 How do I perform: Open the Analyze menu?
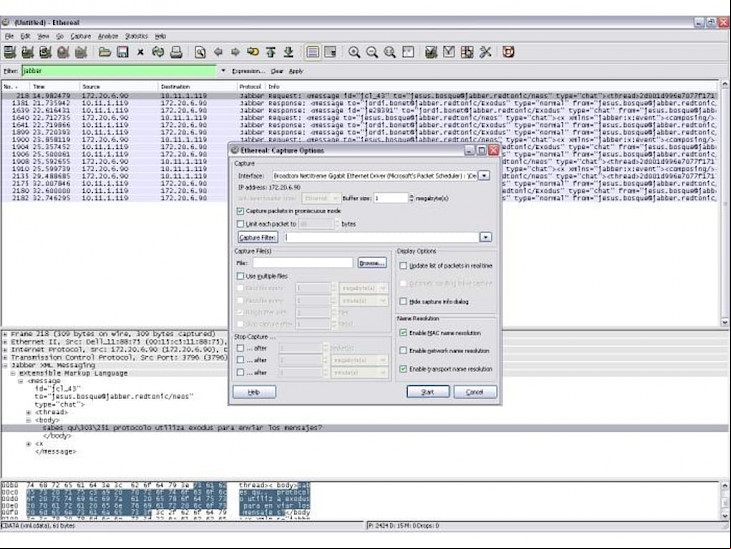108,36
